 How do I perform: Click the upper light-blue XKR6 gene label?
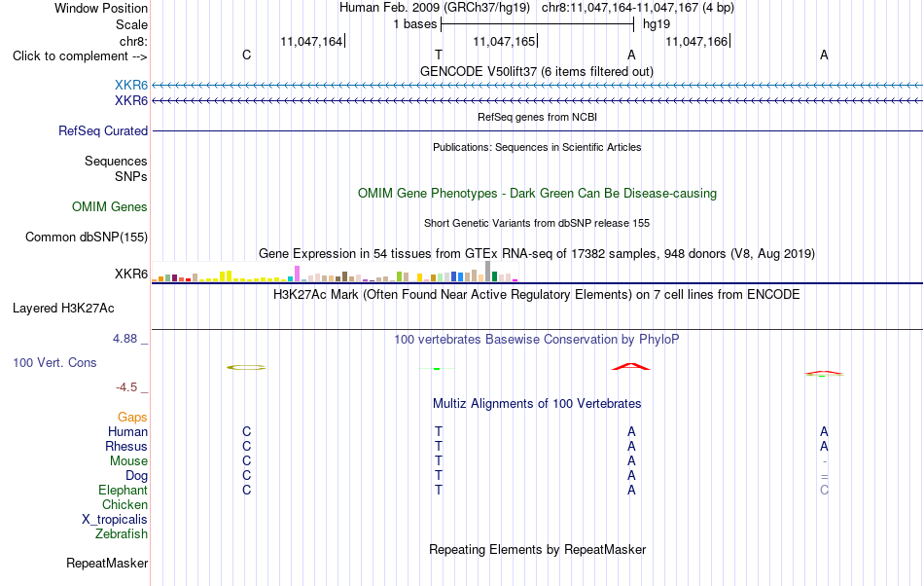[x=131, y=86]
